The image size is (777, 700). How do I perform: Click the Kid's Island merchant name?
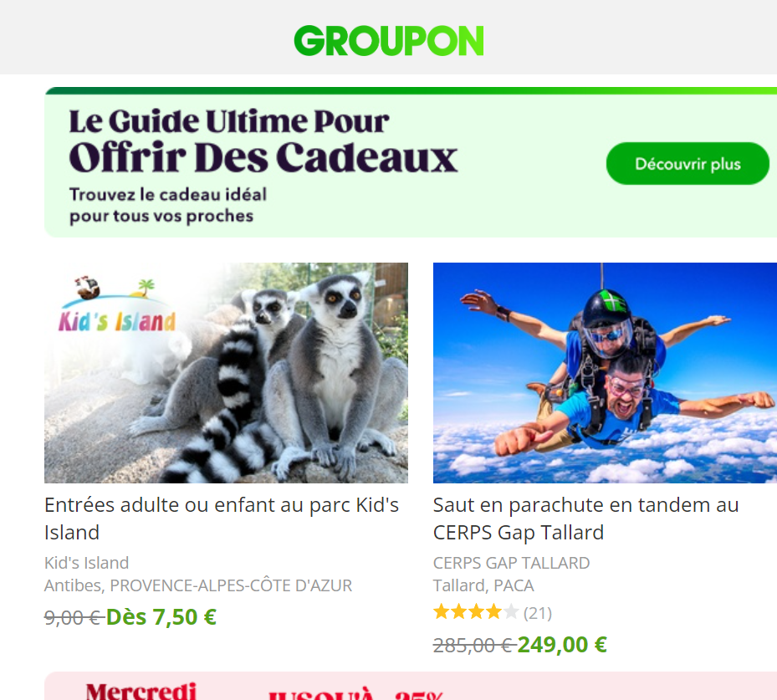(x=87, y=563)
